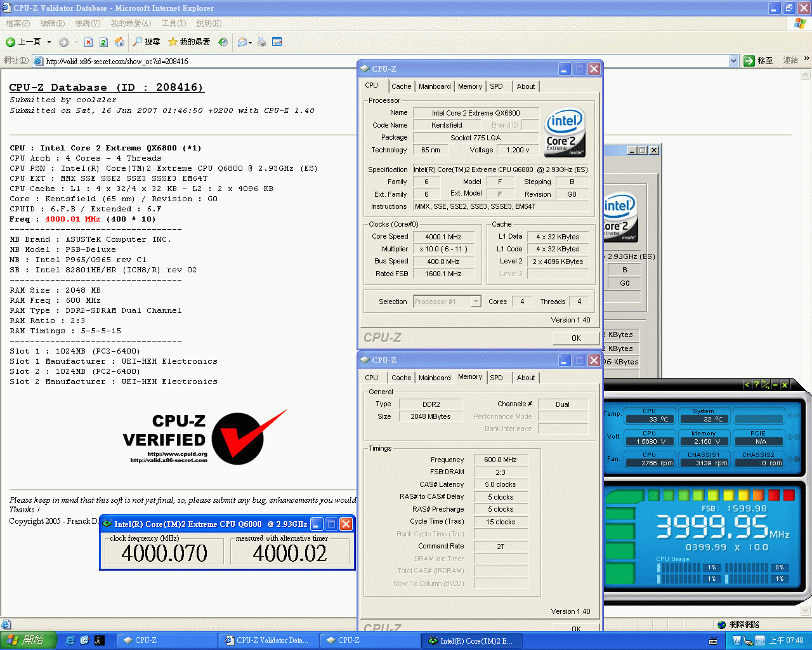Viewport: 812px width, 650px height.
Task: Click the Intel Core 2 Extreme logo in CPU-Z
Action: 565,132
